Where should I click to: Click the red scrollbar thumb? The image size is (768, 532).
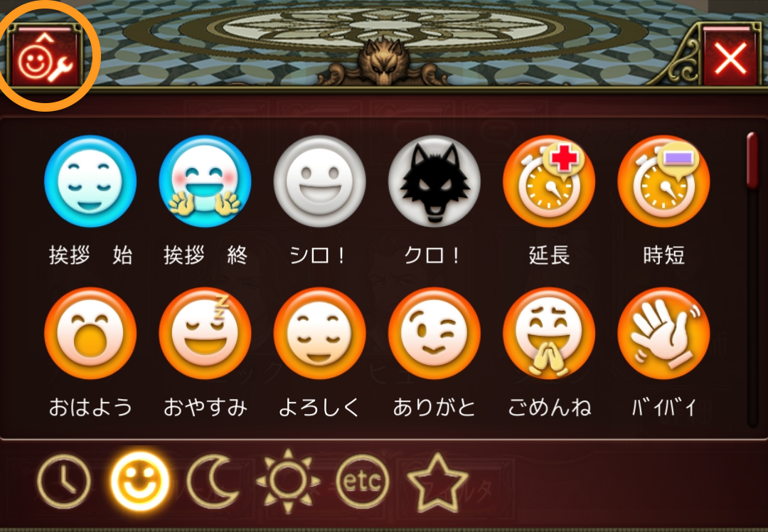[x=752, y=159]
